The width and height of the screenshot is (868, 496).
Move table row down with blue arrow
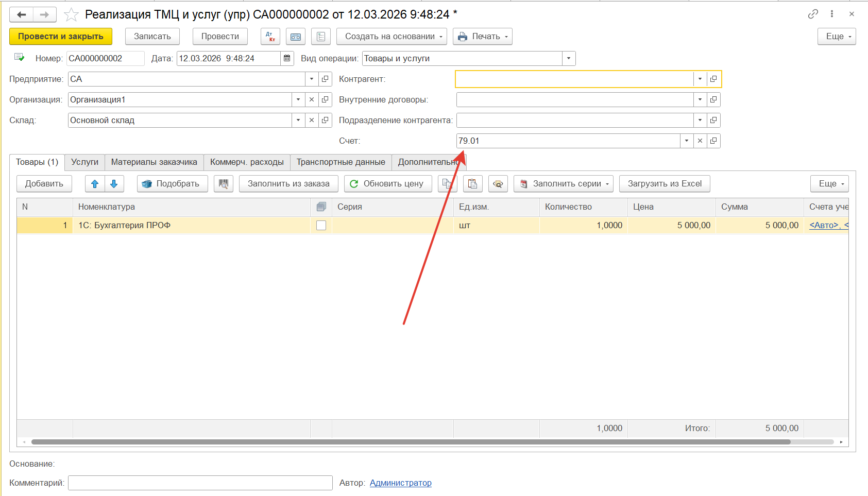114,184
